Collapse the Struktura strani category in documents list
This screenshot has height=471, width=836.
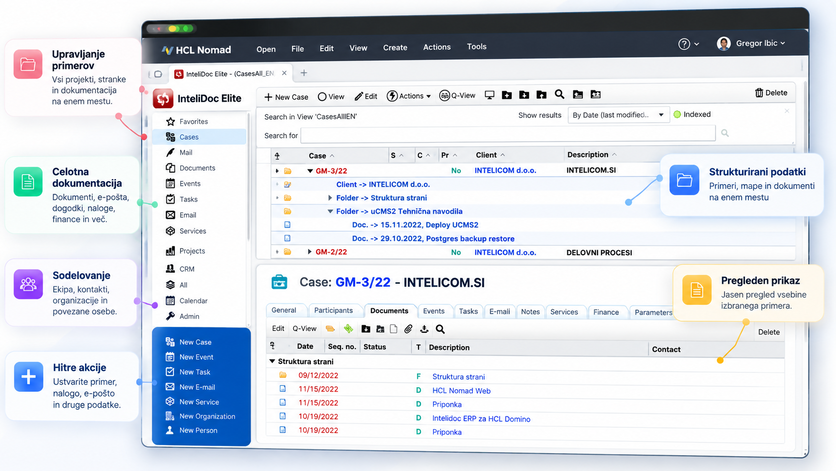pyautogui.click(x=272, y=361)
